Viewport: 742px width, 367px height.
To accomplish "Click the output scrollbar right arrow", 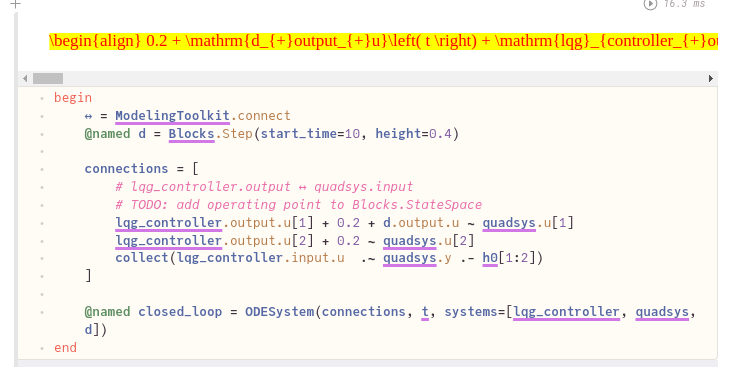I will 711,79.
